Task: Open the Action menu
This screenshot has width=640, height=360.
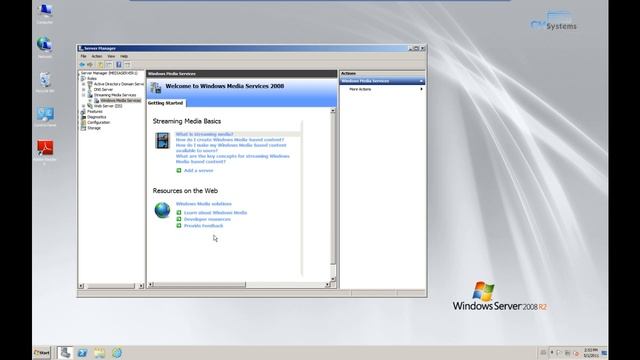Action: coord(97,56)
